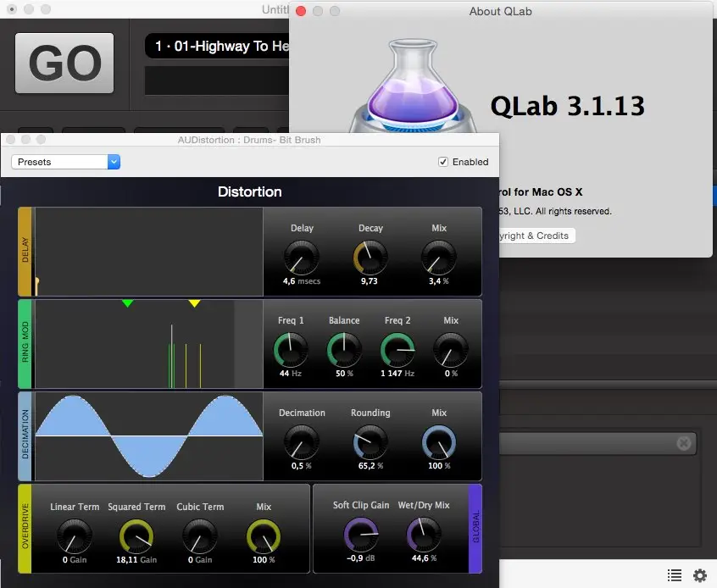The height and width of the screenshot is (588, 717).
Task: Click the Squared Term knob
Action: tap(136, 536)
